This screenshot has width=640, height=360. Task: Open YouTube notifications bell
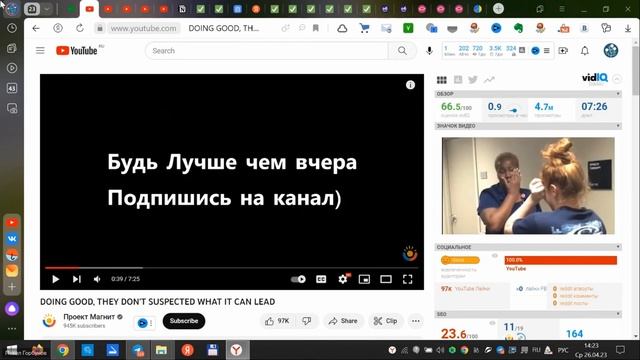(x=584, y=51)
